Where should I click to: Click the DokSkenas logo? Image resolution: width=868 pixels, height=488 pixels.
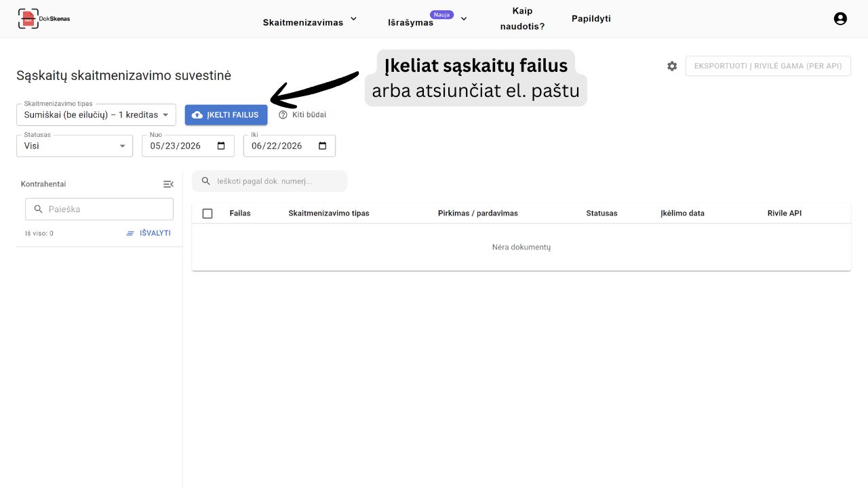pos(44,18)
